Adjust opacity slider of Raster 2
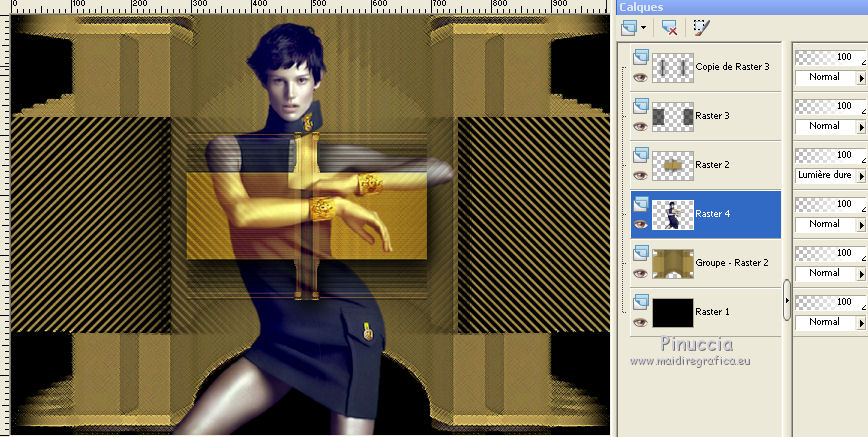This screenshot has height=437, width=868. (x=831, y=155)
